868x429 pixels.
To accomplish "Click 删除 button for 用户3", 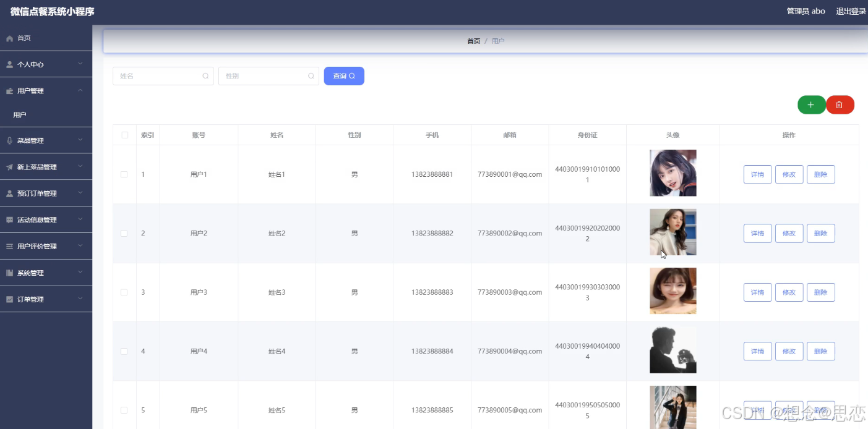I will pyautogui.click(x=821, y=292).
